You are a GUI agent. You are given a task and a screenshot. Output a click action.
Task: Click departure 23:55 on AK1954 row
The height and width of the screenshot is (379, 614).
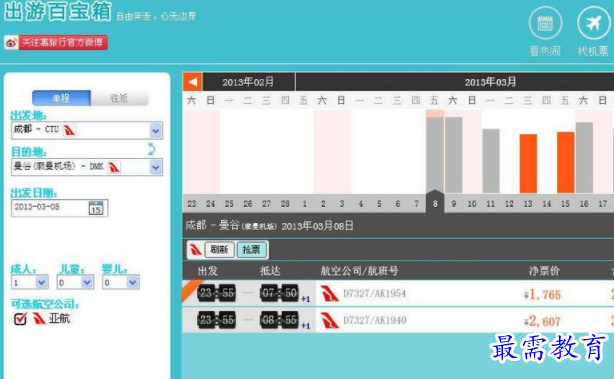pyautogui.click(x=217, y=293)
